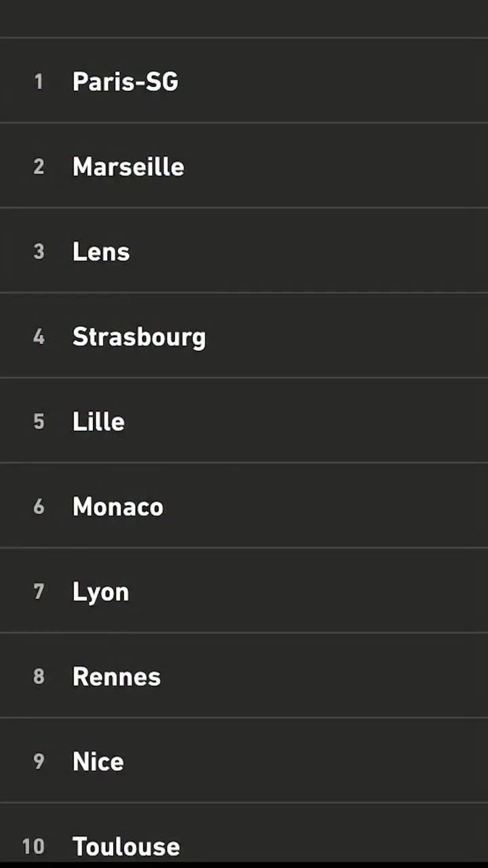488x868 pixels.
Task: Click position number 8 next to Rennes
Action: click(x=39, y=677)
